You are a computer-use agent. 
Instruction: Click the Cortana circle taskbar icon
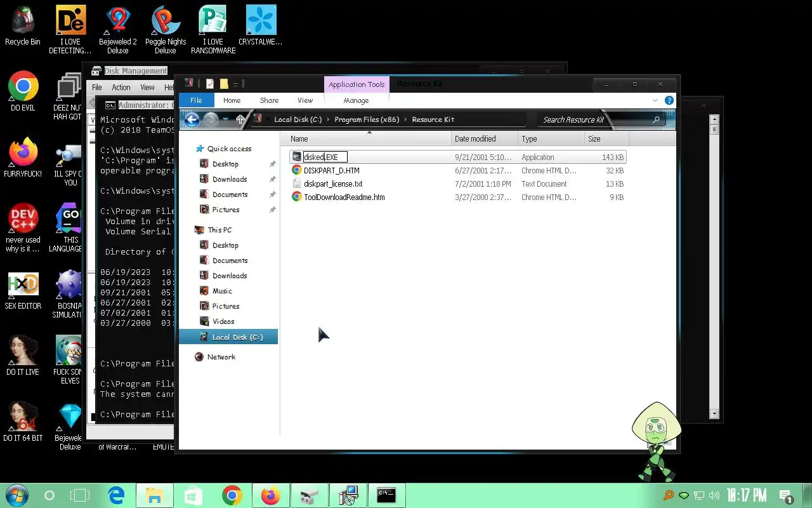coord(49,495)
